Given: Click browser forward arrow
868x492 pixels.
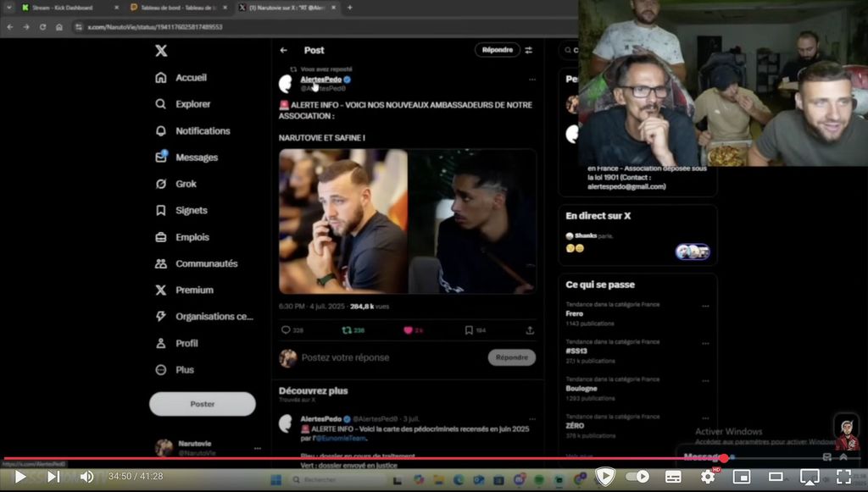Looking at the screenshot, I should click(26, 27).
